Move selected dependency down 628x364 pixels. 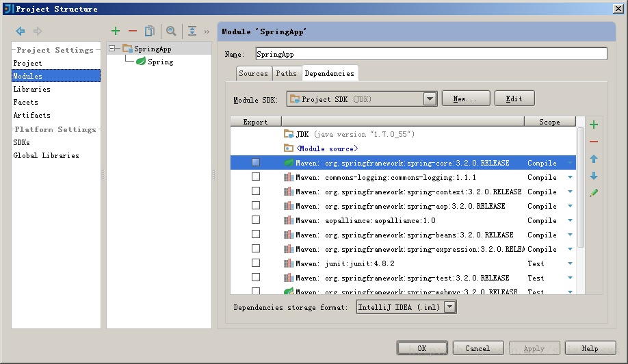[594, 176]
